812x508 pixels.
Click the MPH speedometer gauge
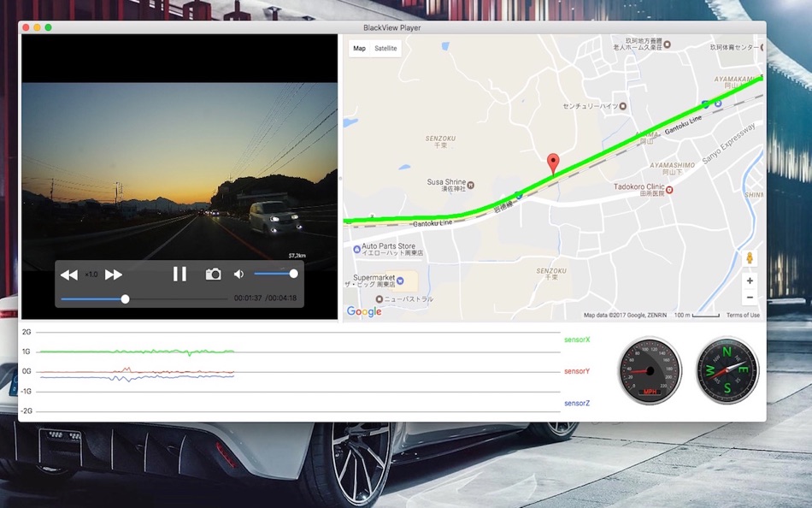pos(650,370)
